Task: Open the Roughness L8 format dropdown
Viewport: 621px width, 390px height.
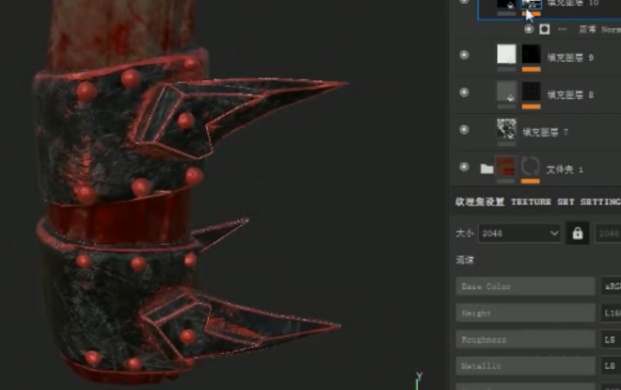Action: pyautogui.click(x=611, y=339)
